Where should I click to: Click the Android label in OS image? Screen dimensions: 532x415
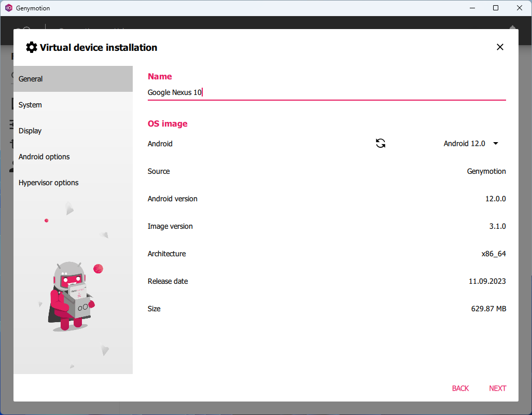(x=160, y=144)
